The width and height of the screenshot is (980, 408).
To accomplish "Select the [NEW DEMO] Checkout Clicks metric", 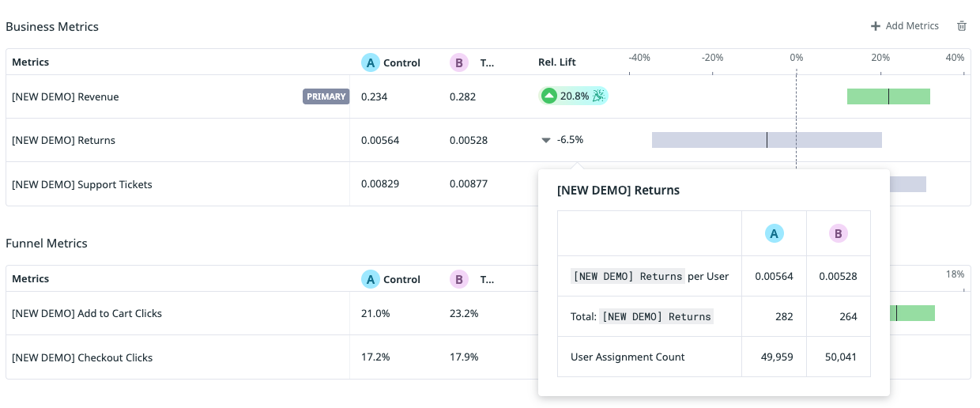I will [x=81, y=357].
